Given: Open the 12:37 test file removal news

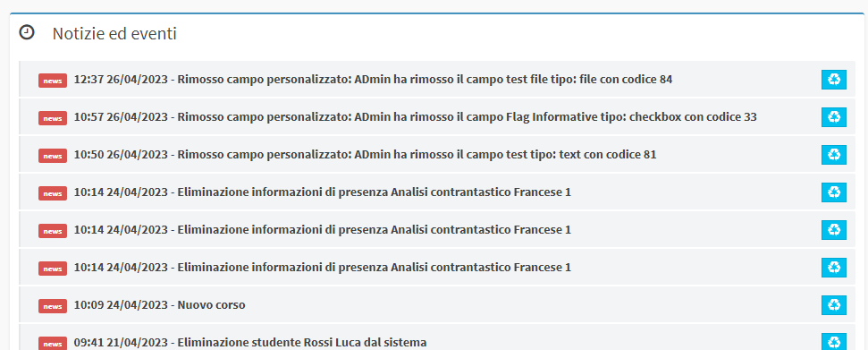Looking at the screenshot, I should pos(373,80).
